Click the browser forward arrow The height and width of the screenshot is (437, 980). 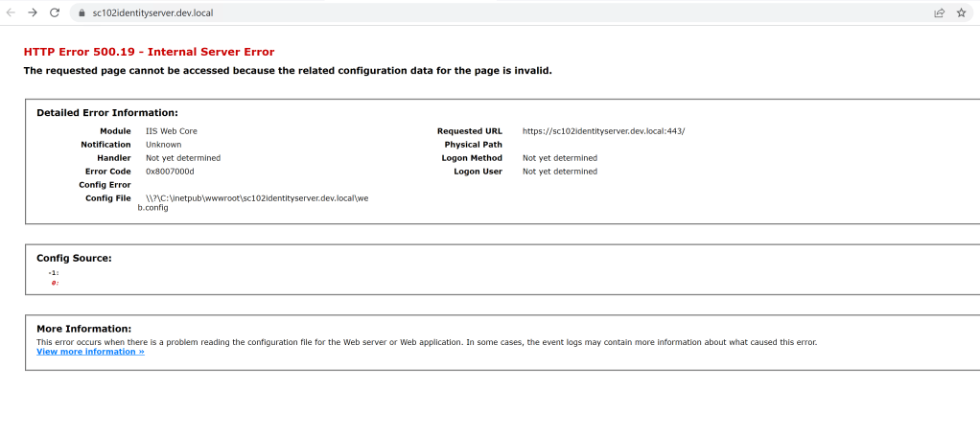33,12
